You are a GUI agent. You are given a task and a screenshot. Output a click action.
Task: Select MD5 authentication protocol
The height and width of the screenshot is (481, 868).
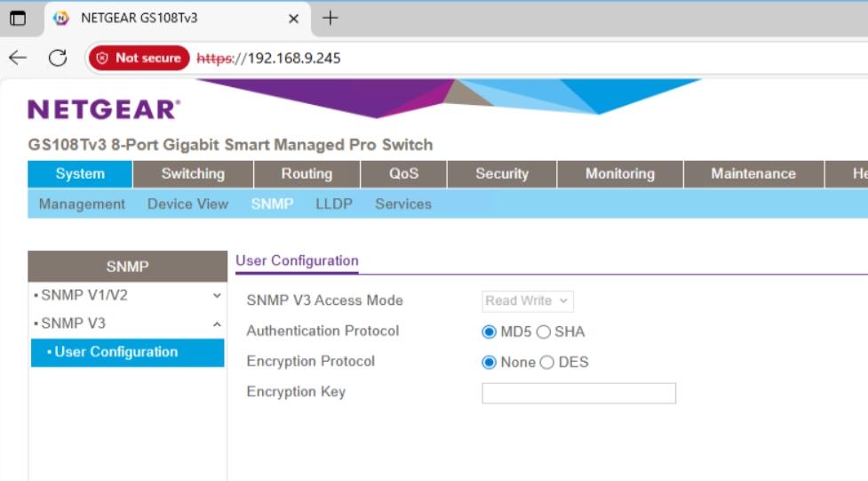pos(489,332)
